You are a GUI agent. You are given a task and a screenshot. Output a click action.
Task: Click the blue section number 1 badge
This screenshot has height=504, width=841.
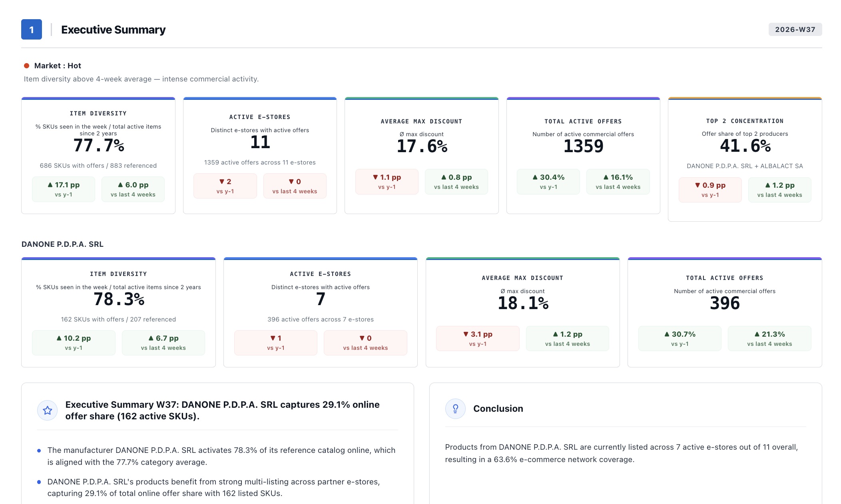[32, 30]
